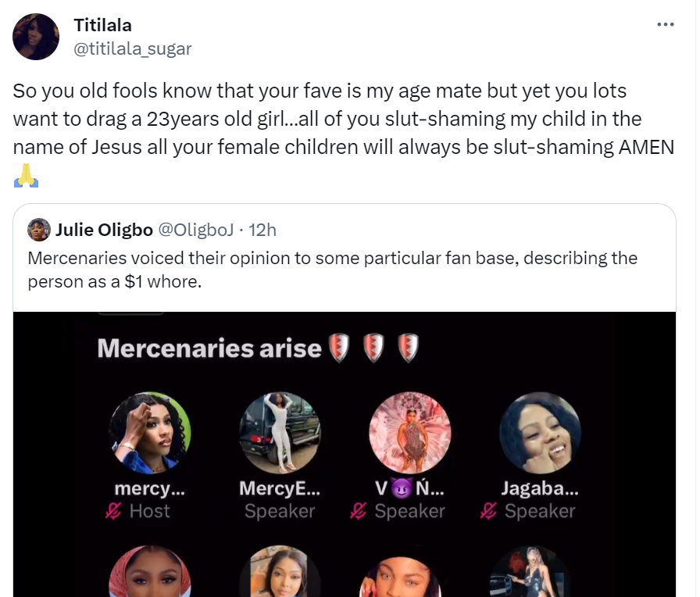Open Julie Oligbo's profile name link
The width and height of the screenshot is (700, 597).
[x=104, y=230]
